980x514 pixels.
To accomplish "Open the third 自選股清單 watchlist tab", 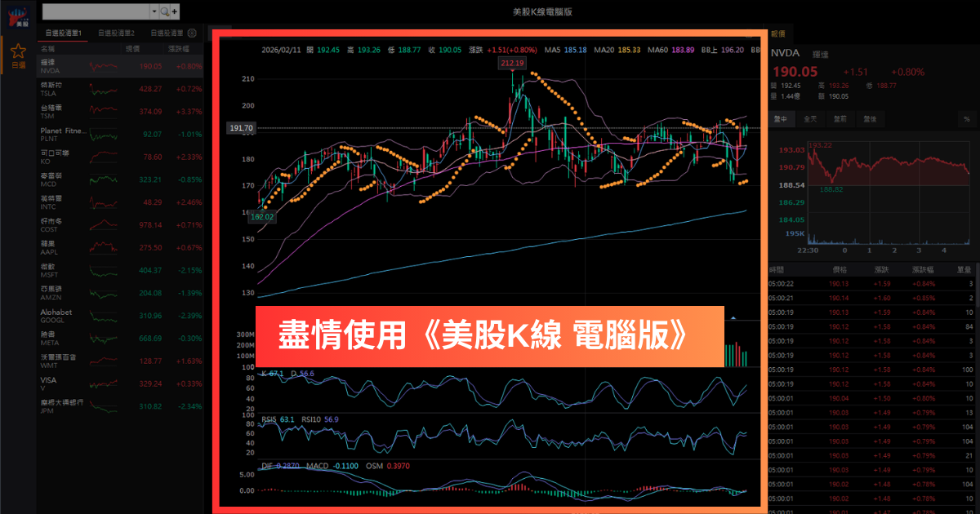I will [167, 33].
